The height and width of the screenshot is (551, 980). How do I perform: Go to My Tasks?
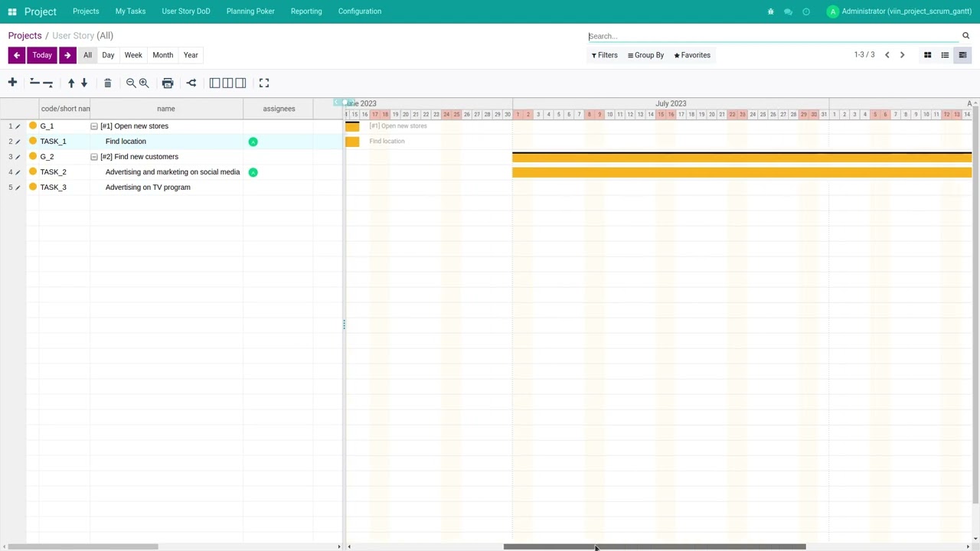pyautogui.click(x=130, y=11)
